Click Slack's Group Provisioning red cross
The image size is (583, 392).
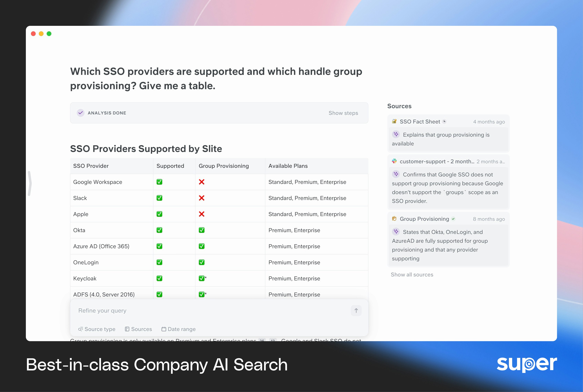coord(202,198)
